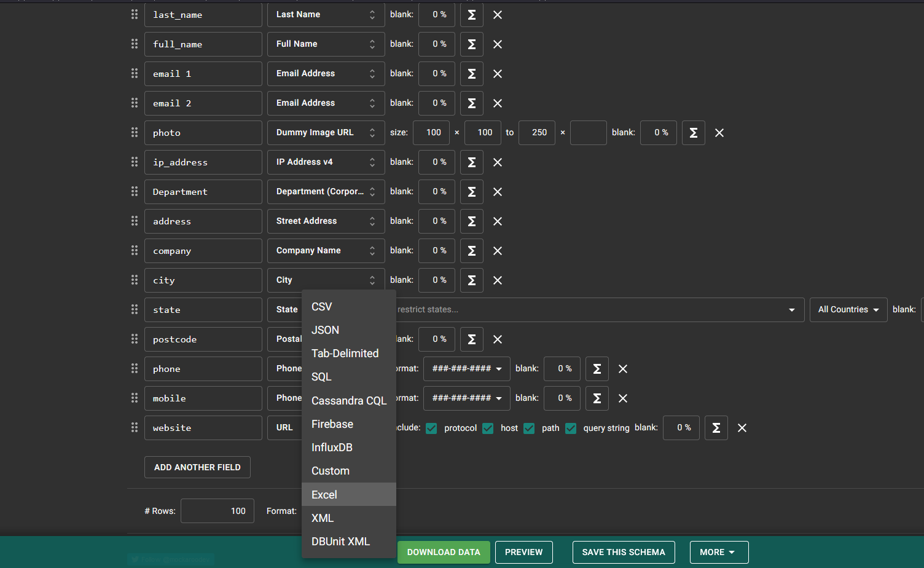
Task: Choose DBUnit XML format
Action: point(349,542)
